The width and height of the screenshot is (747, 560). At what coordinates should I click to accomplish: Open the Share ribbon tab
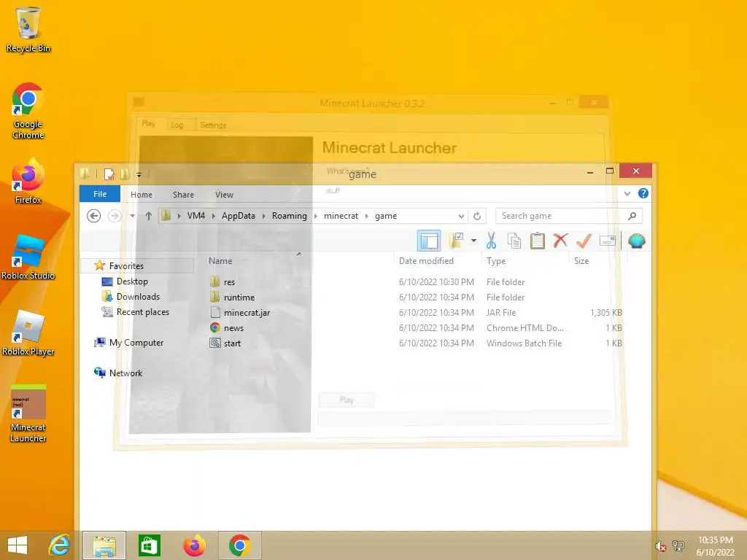coord(183,194)
